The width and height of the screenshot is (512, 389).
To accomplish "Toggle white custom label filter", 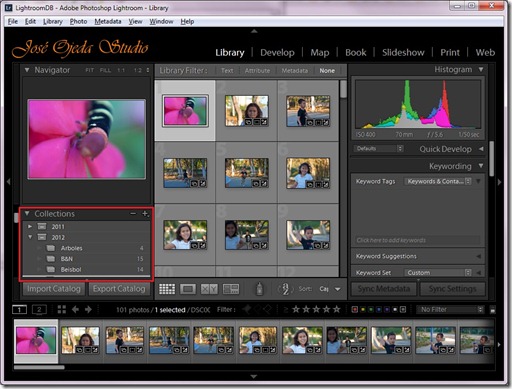I will coord(395,310).
